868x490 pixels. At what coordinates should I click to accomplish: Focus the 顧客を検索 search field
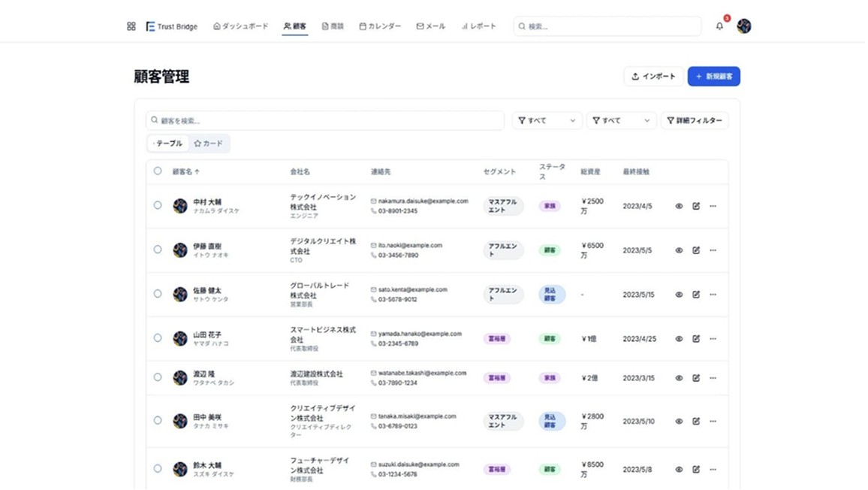(x=325, y=120)
